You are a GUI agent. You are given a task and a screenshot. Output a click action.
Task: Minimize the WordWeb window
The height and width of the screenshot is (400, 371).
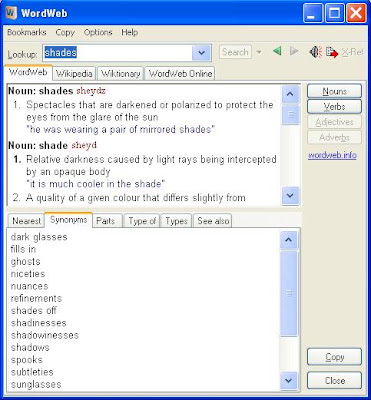[312, 13]
